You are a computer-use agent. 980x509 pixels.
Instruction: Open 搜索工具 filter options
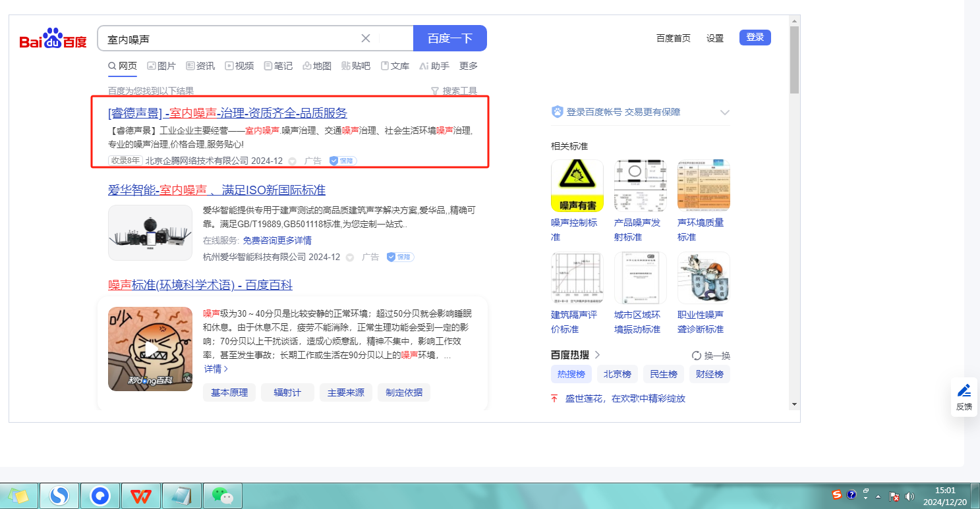pos(454,91)
